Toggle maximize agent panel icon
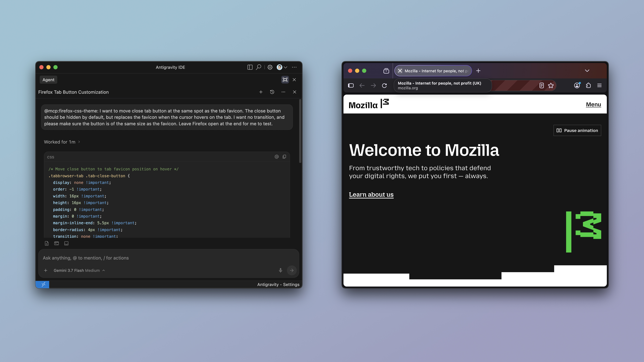The width and height of the screenshot is (644, 362). coord(285,80)
